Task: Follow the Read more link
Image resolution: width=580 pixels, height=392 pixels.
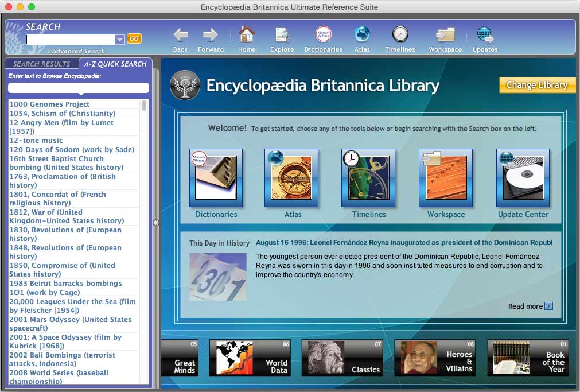Action: coord(525,306)
